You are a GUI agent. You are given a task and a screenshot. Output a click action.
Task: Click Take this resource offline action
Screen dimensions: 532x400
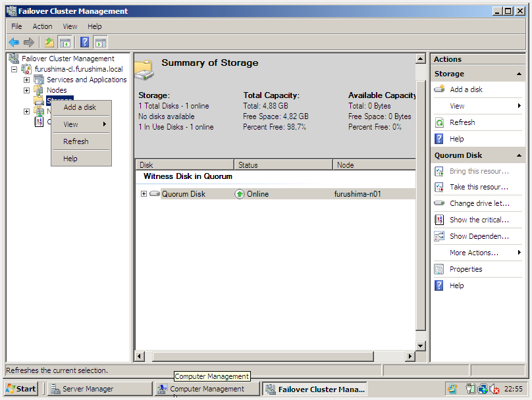pos(479,187)
